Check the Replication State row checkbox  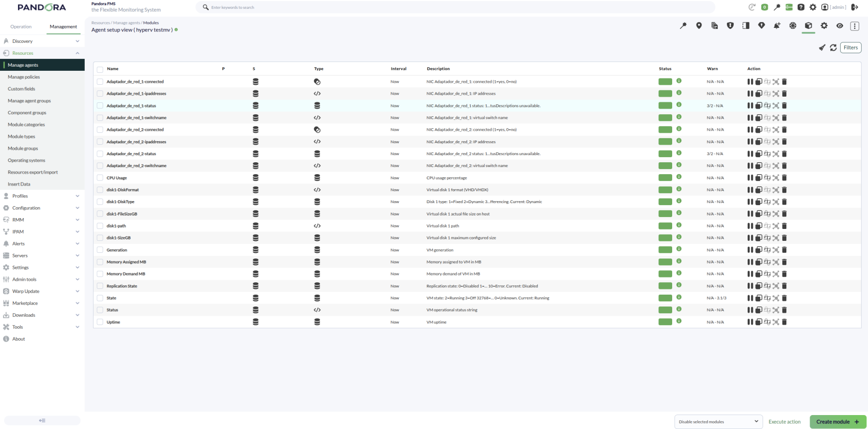[x=100, y=286]
